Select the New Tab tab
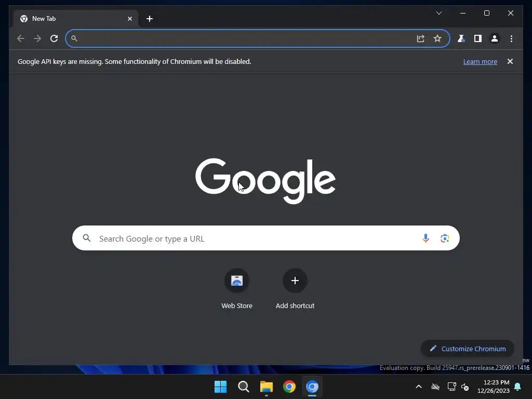 [x=76, y=19]
